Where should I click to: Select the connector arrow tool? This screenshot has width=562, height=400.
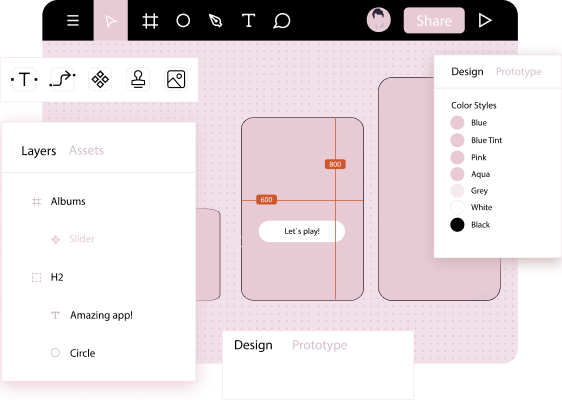[62, 79]
